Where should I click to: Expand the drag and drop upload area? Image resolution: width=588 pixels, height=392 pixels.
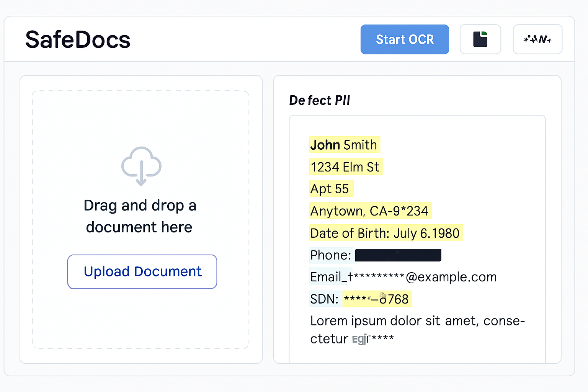[141, 219]
